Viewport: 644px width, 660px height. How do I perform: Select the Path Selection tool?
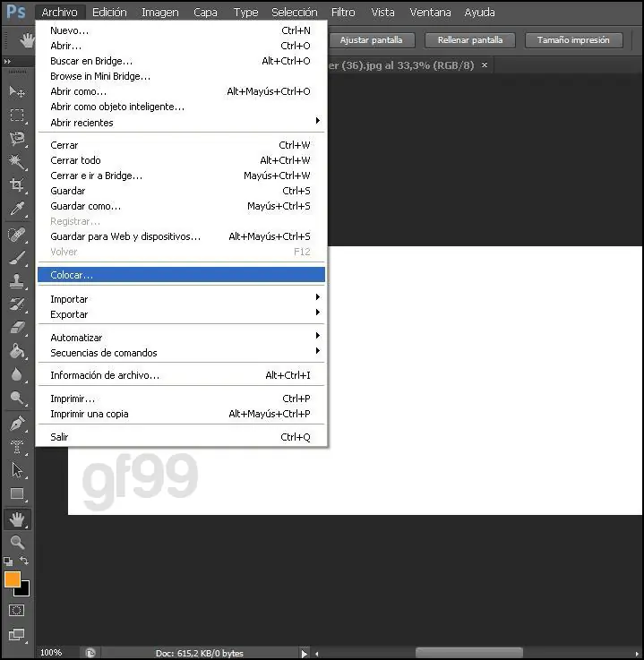click(x=17, y=470)
